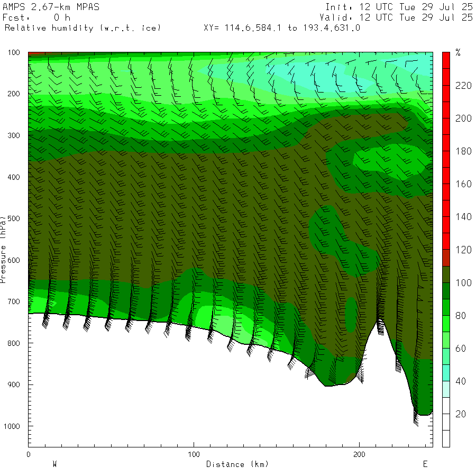Click the 'Distance (km)' axis title
The height and width of the screenshot is (476, 476).
point(237,464)
